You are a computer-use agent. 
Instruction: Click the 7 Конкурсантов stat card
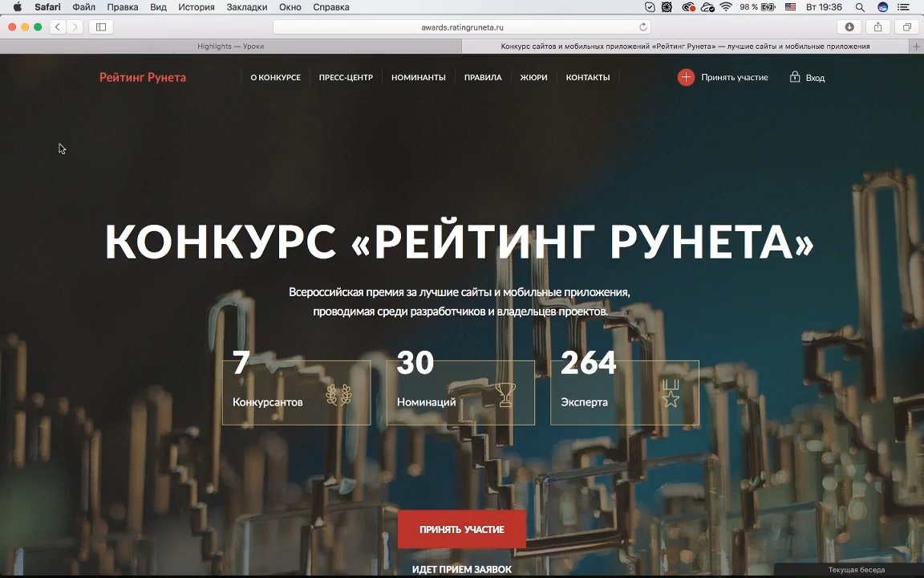point(297,393)
